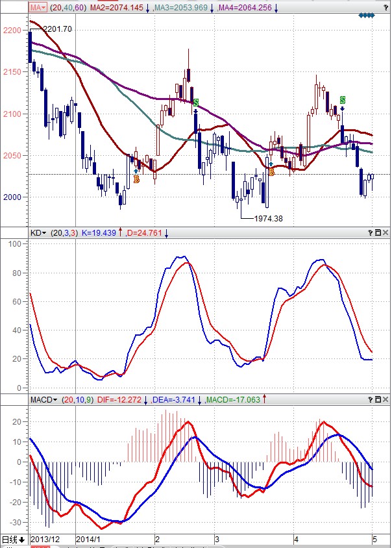
Task: Click the month 4 date label
Action: tap(296, 540)
